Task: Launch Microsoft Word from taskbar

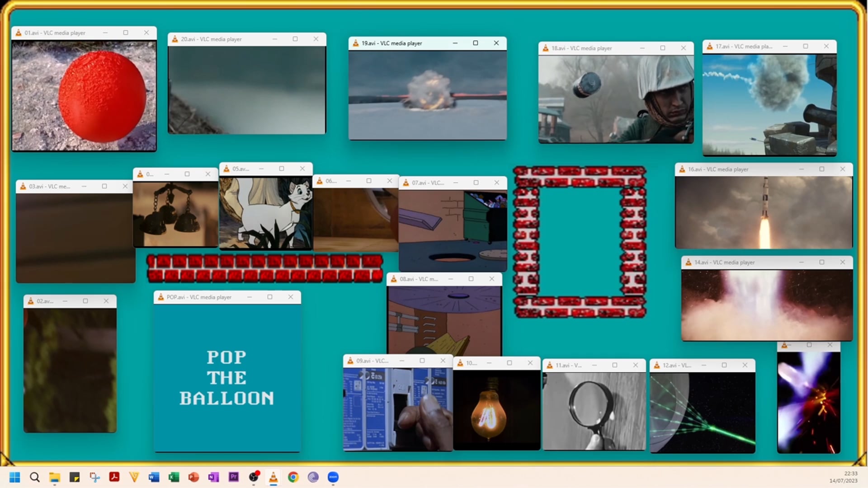Action: pos(154,477)
